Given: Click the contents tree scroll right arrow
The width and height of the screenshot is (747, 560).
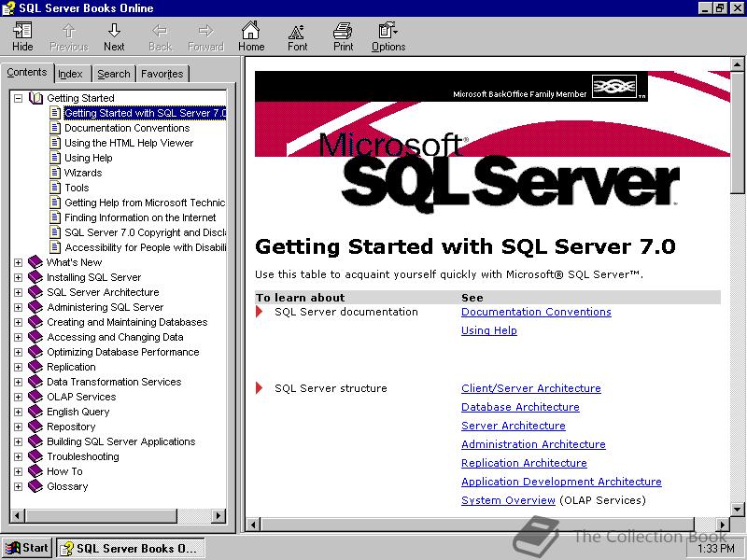Looking at the screenshot, I should [218, 516].
